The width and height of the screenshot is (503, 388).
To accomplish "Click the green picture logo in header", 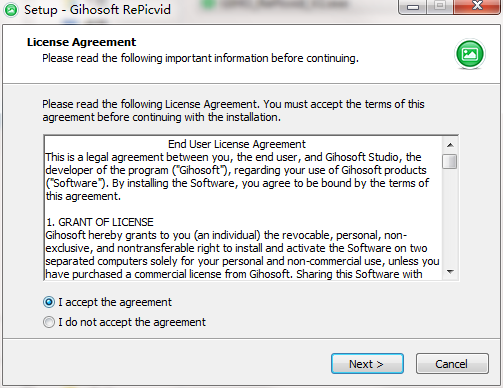I will point(470,54).
